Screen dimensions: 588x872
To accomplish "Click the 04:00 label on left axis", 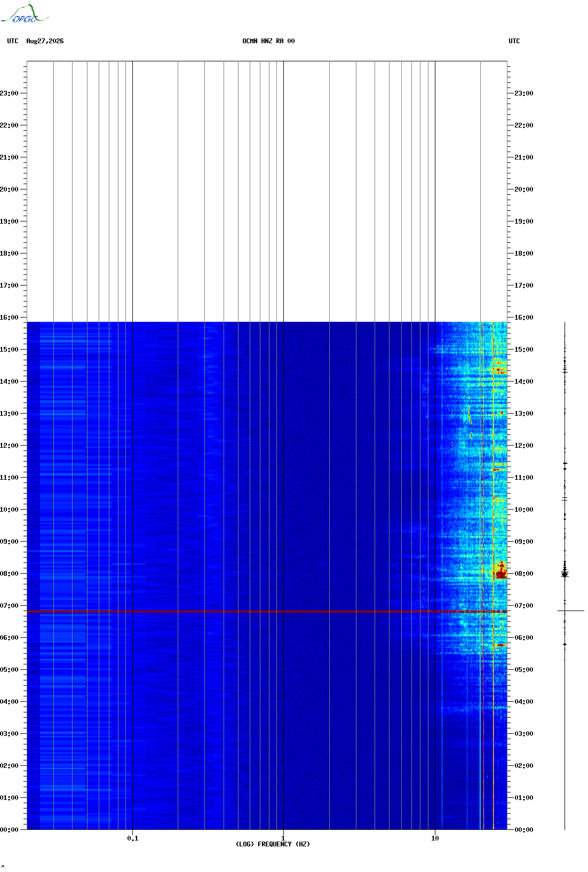I will pos(9,702).
